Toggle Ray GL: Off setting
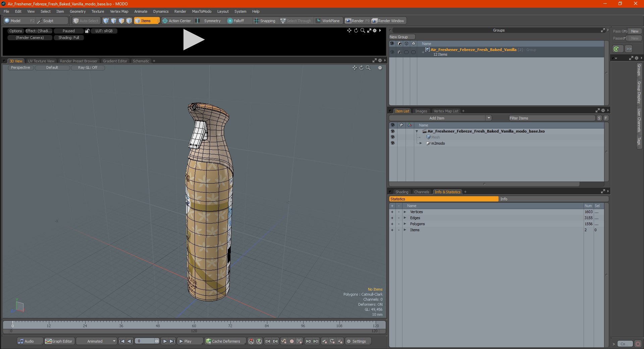The image size is (644, 349). click(88, 68)
